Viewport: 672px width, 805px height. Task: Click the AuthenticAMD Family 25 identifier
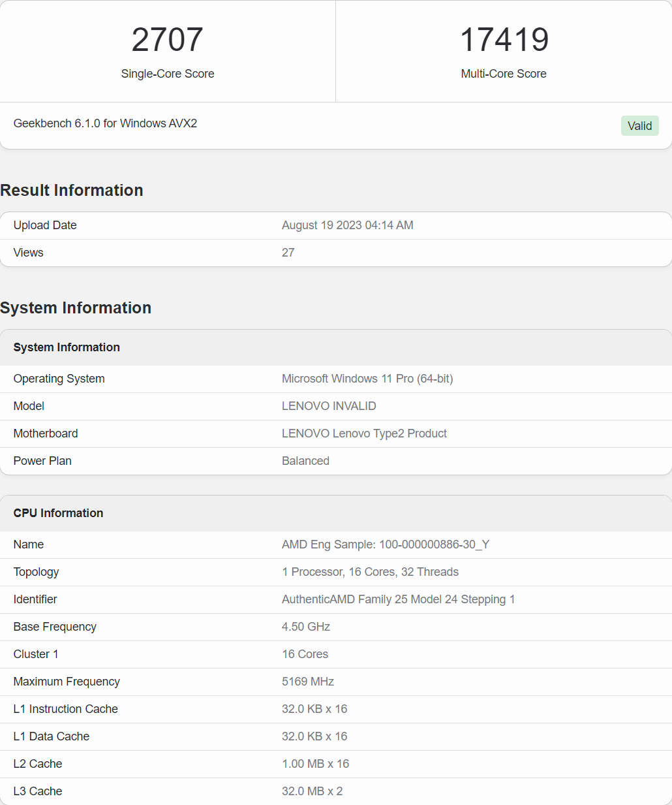tap(398, 599)
